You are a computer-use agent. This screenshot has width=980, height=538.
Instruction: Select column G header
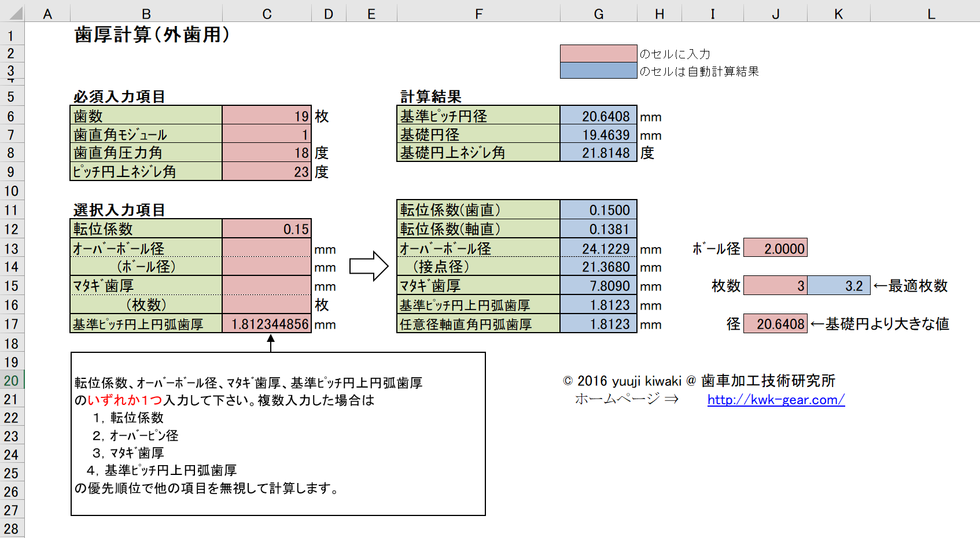(x=598, y=14)
